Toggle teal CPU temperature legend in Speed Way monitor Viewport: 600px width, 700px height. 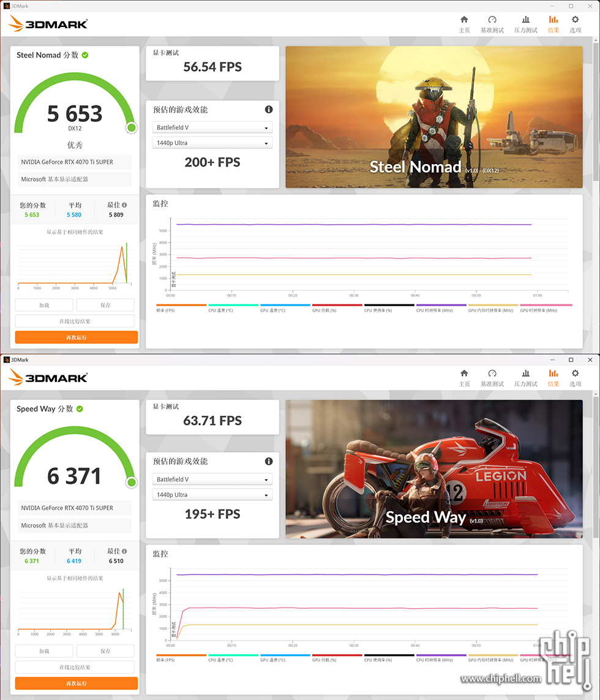233,658
